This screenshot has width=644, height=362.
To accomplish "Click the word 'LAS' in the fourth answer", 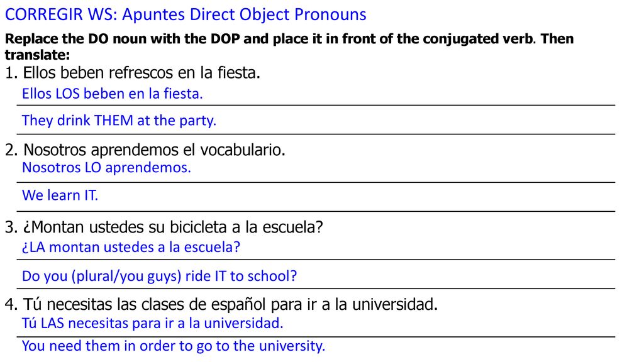I will tap(52, 323).
